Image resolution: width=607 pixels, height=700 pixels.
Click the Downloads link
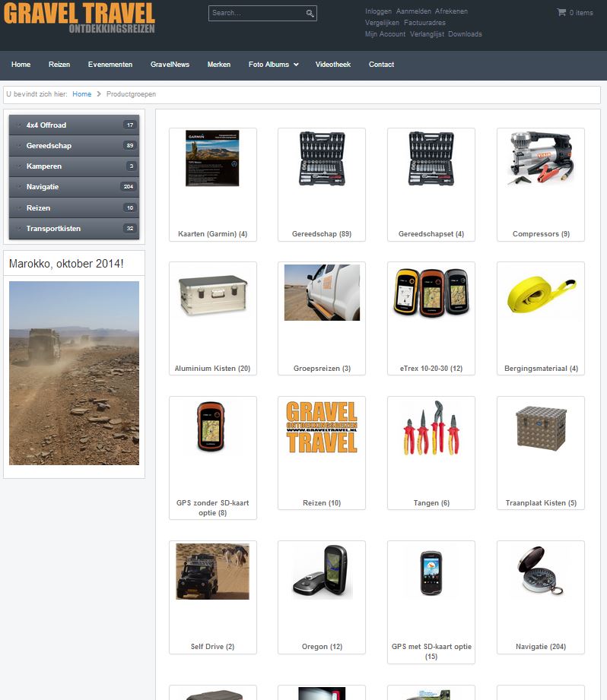tap(465, 34)
